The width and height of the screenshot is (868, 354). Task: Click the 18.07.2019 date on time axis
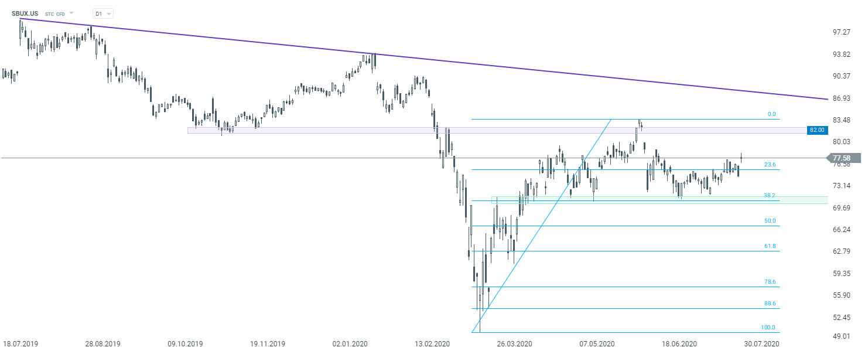pos(19,344)
